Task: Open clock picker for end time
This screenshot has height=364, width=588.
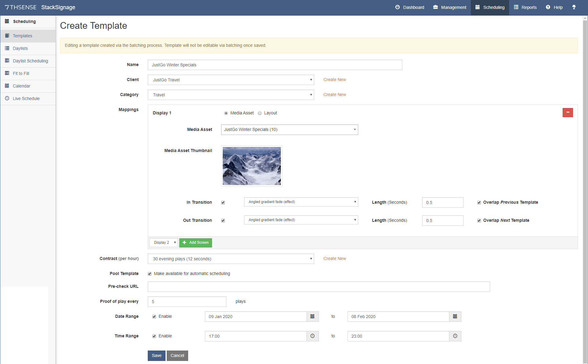Action: 455,336
